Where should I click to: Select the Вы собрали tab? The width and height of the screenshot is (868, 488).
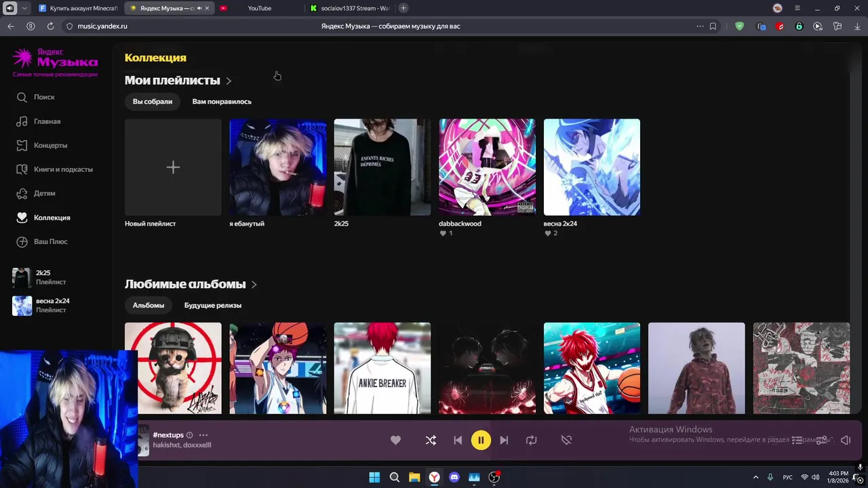pos(153,102)
